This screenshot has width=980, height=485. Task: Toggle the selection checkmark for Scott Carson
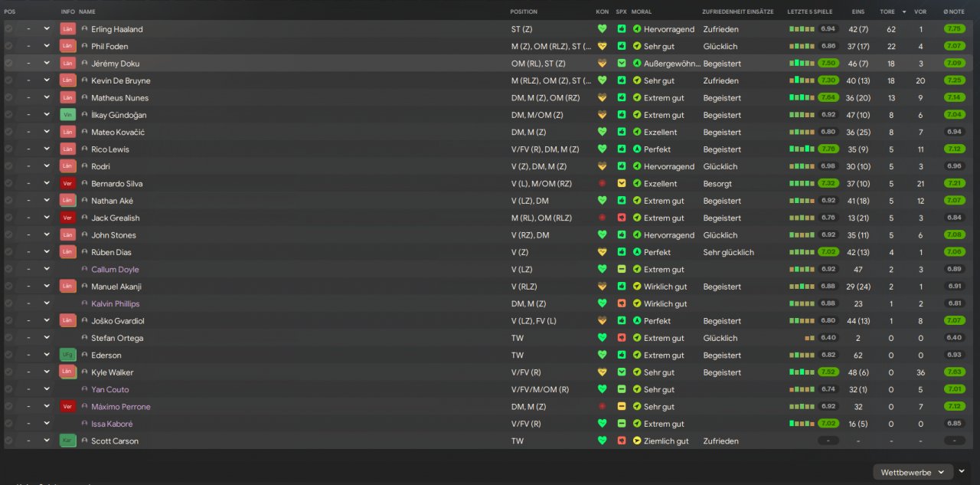8,441
